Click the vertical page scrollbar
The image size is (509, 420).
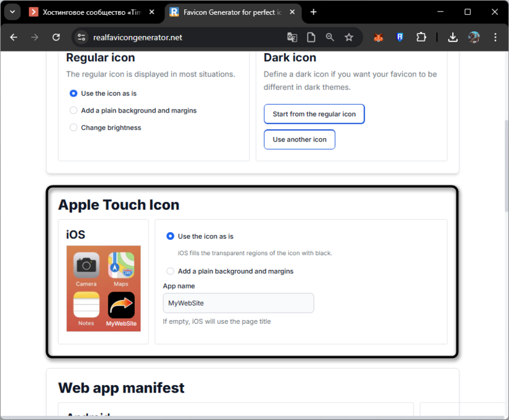click(507, 166)
